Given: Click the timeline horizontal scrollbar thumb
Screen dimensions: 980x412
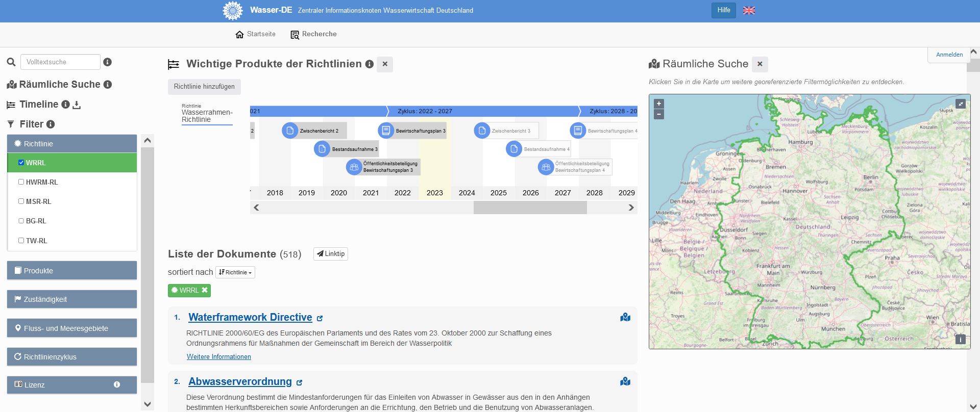Looking at the screenshot, I should [x=530, y=208].
